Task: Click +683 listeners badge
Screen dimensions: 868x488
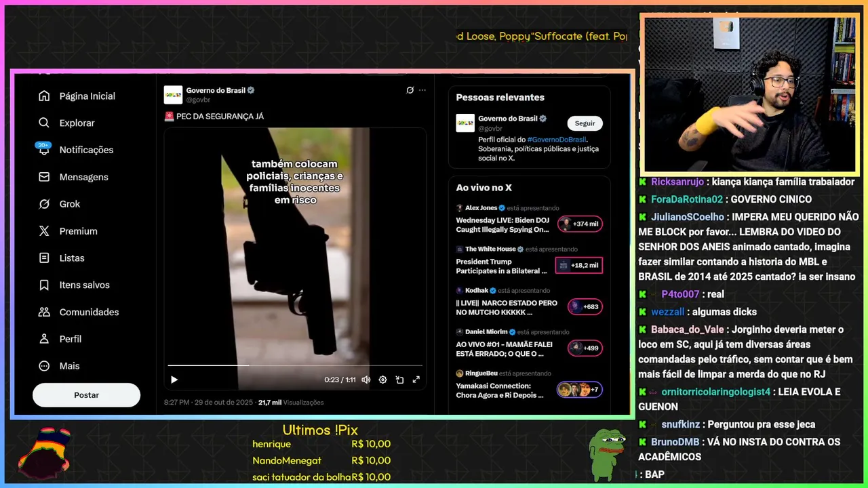Action: pos(585,306)
